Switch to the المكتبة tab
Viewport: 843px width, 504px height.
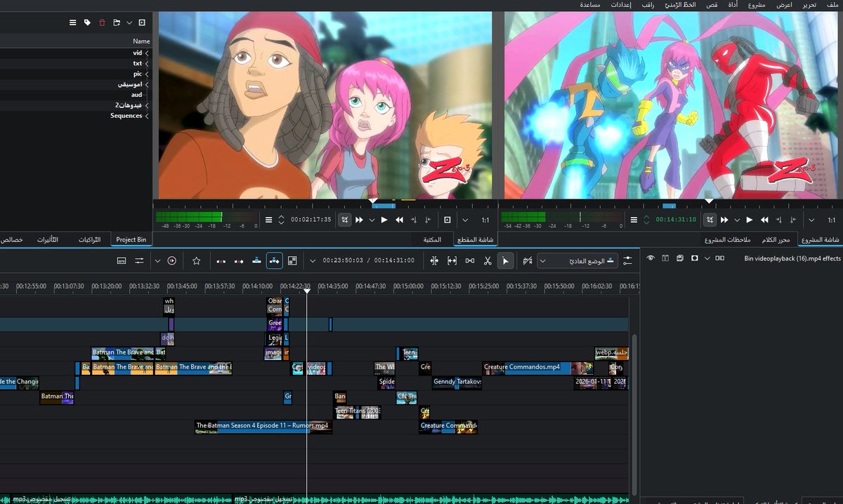pyautogui.click(x=433, y=239)
